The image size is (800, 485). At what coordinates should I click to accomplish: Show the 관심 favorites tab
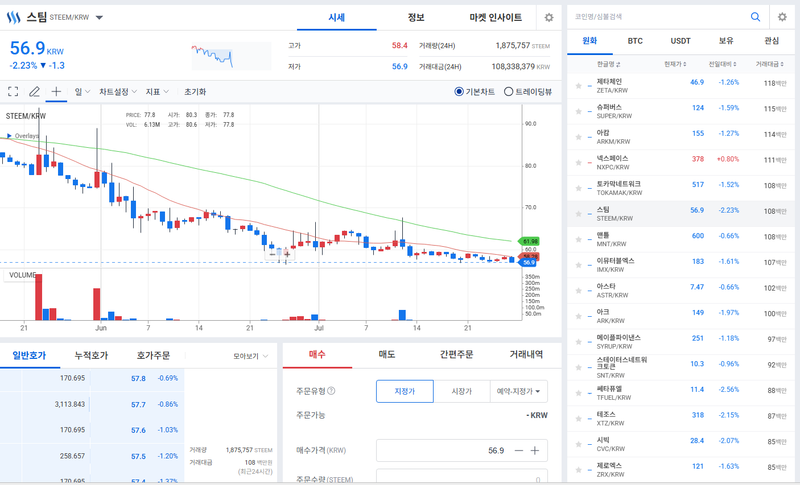pos(771,41)
